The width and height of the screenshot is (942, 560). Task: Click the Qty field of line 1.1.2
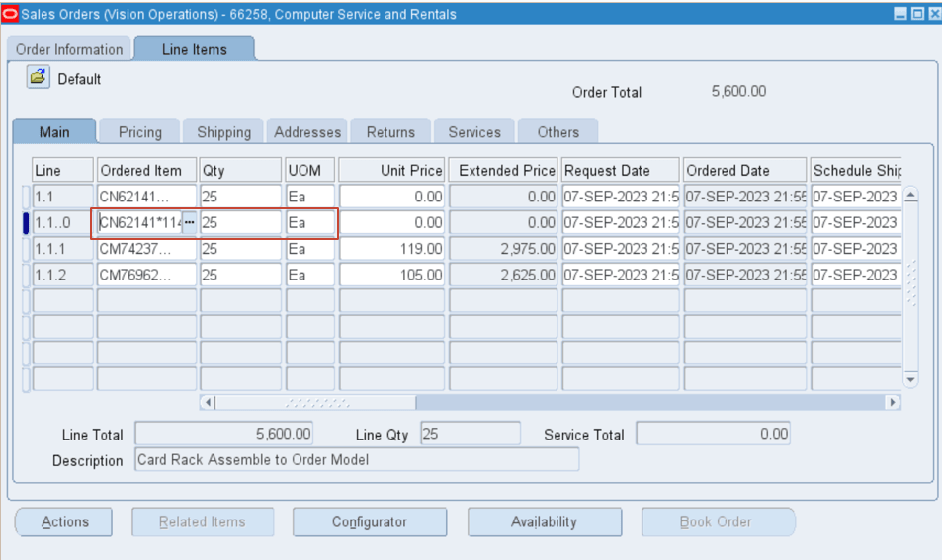[x=240, y=275]
